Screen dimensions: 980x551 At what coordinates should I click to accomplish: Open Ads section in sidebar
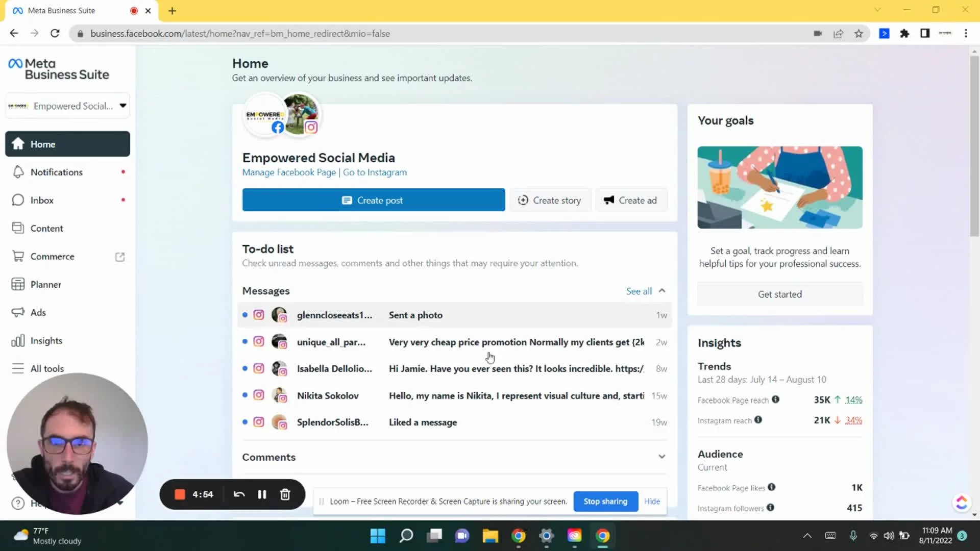click(67, 312)
